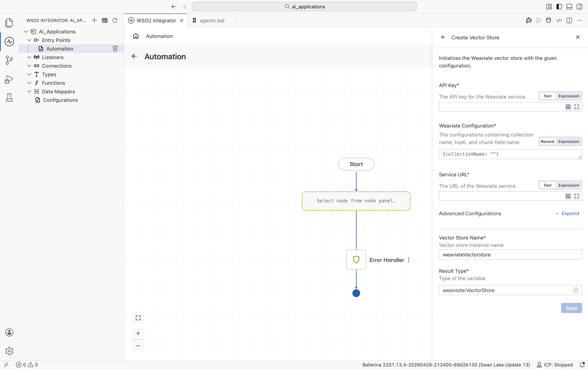Toggle primary side bar in title bar

tap(559, 7)
